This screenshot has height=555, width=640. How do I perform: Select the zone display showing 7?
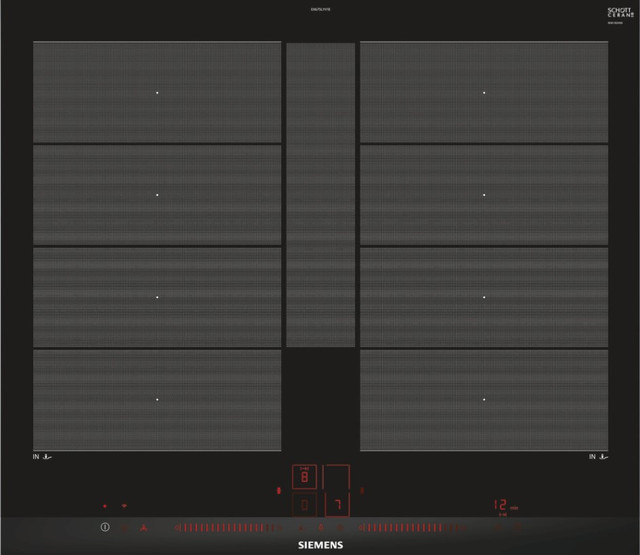(x=338, y=507)
